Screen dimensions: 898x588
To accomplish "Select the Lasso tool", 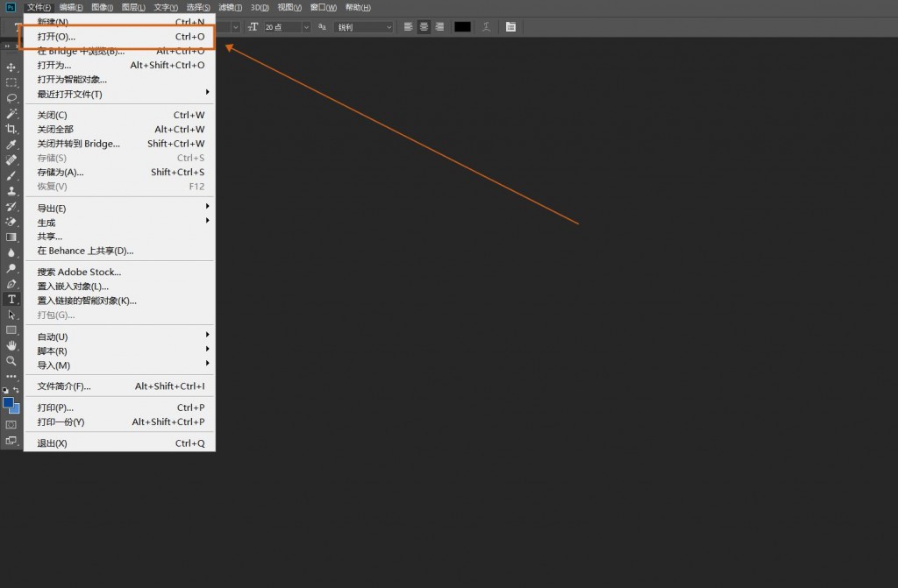I will [11, 98].
